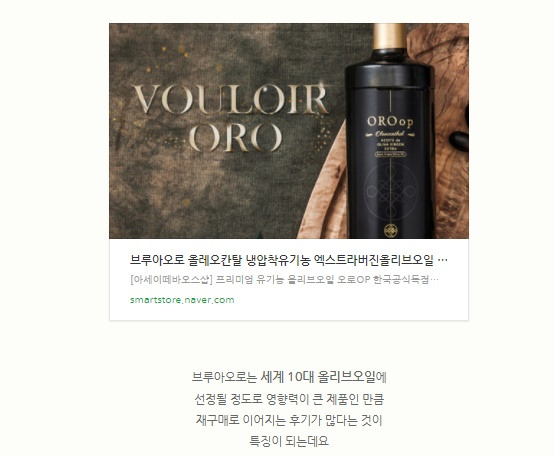Image resolution: width=555 pixels, height=457 pixels.
Task: Click the circular pattern on the bottle body
Action: pyautogui.click(x=390, y=192)
